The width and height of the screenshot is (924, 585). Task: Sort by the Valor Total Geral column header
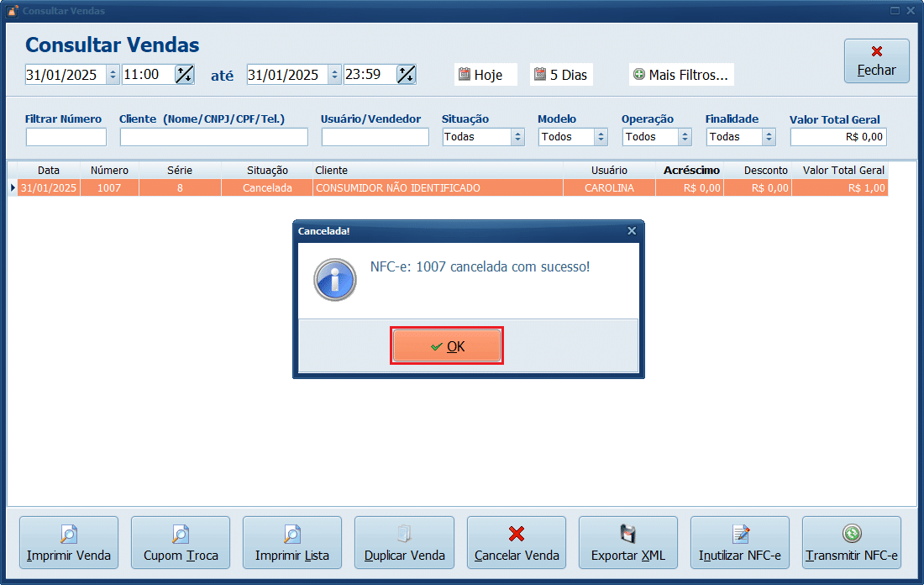pos(840,170)
